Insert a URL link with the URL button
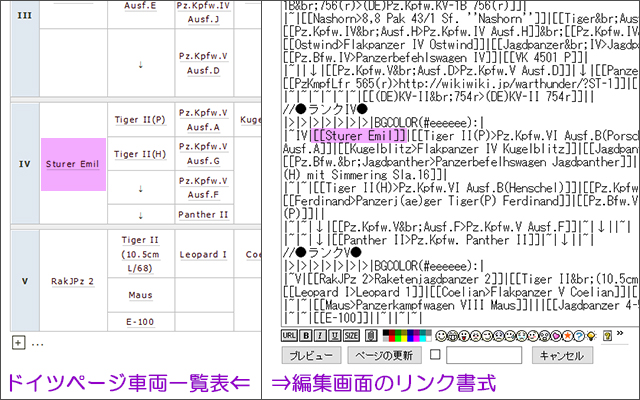Viewport: 640px width, 400px height. click(289, 336)
